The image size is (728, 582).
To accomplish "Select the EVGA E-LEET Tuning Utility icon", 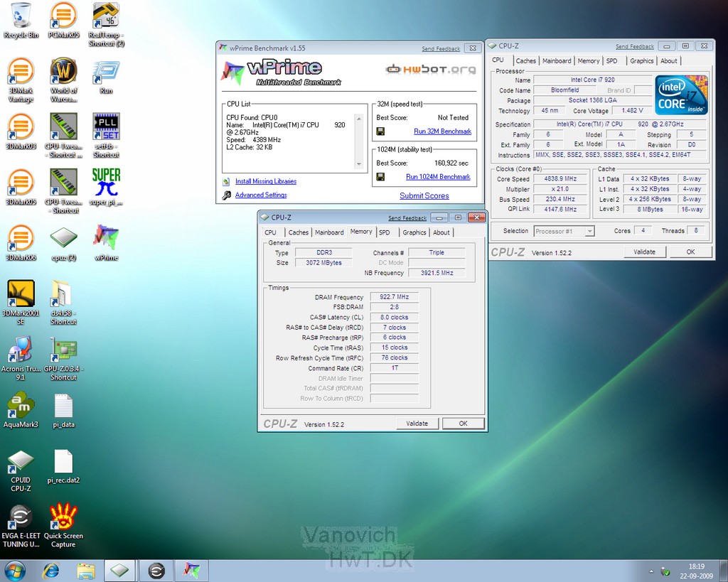I will pyautogui.click(x=21, y=526).
